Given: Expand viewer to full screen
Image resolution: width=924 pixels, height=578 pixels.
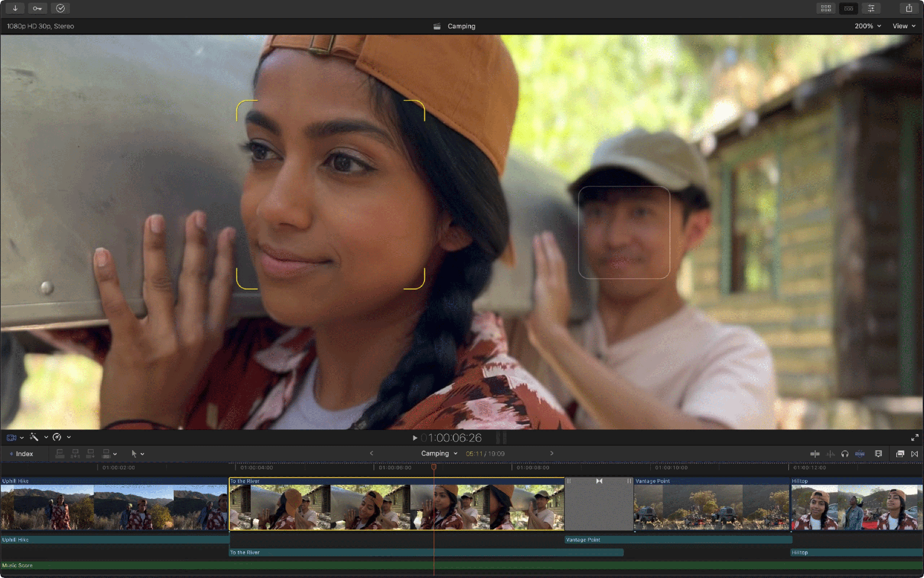Looking at the screenshot, I should pos(915,438).
